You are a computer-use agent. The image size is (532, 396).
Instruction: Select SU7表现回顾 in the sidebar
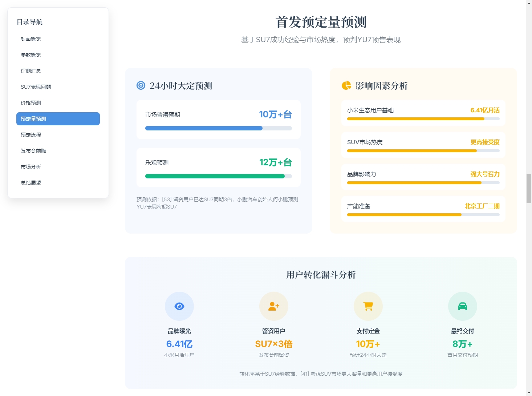click(58, 87)
